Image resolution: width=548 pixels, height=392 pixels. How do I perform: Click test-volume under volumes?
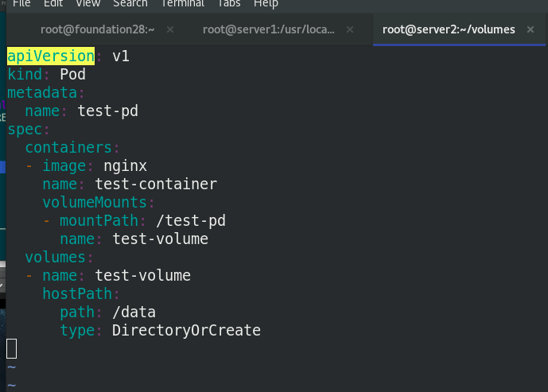(142, 276)
